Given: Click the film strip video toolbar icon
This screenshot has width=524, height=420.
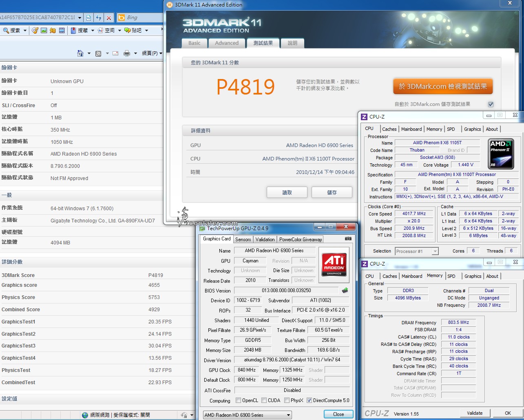Looking at the screenshot, I should pos(62,30).
